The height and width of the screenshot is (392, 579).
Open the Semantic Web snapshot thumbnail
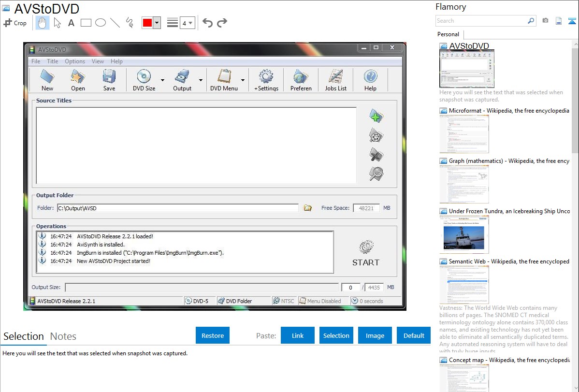[464, 285]
